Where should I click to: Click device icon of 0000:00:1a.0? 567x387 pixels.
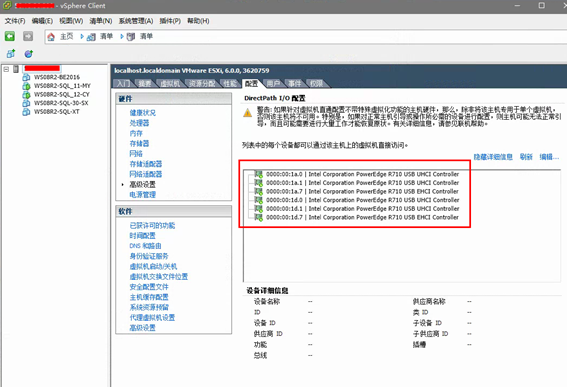pos(259,174)
